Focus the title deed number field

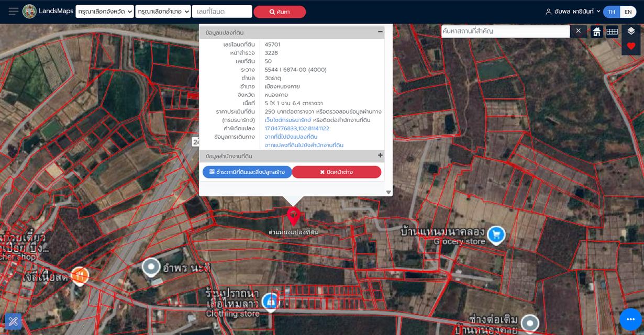click(222, 12)
